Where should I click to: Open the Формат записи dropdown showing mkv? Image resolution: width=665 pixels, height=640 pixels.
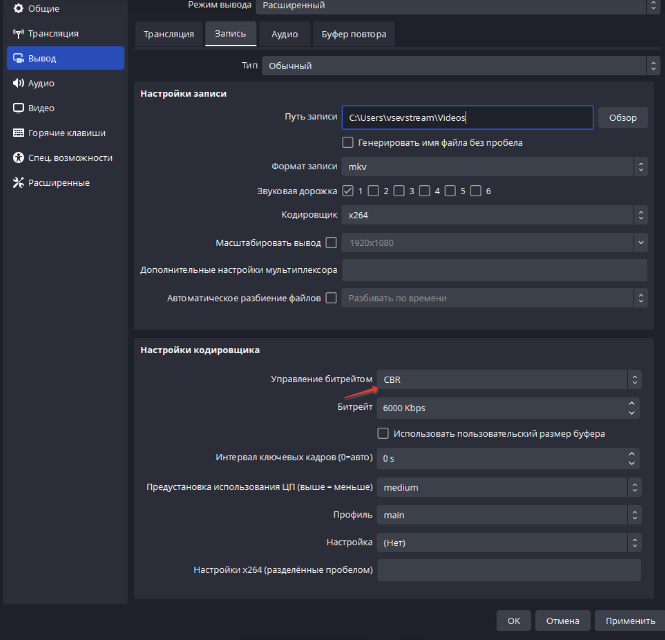pyautogui.click(x=495, y=167)
